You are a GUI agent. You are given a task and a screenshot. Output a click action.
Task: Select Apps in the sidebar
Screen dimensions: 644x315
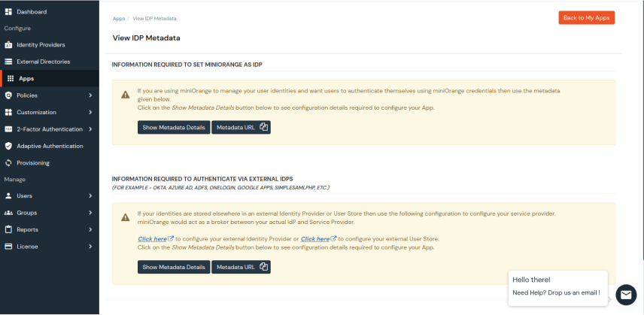point(50,78)
